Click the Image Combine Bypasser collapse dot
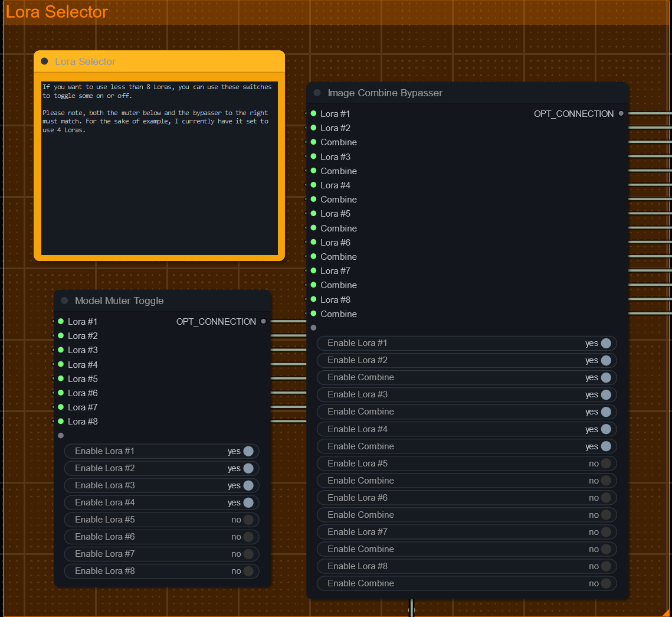 (317, 93)
